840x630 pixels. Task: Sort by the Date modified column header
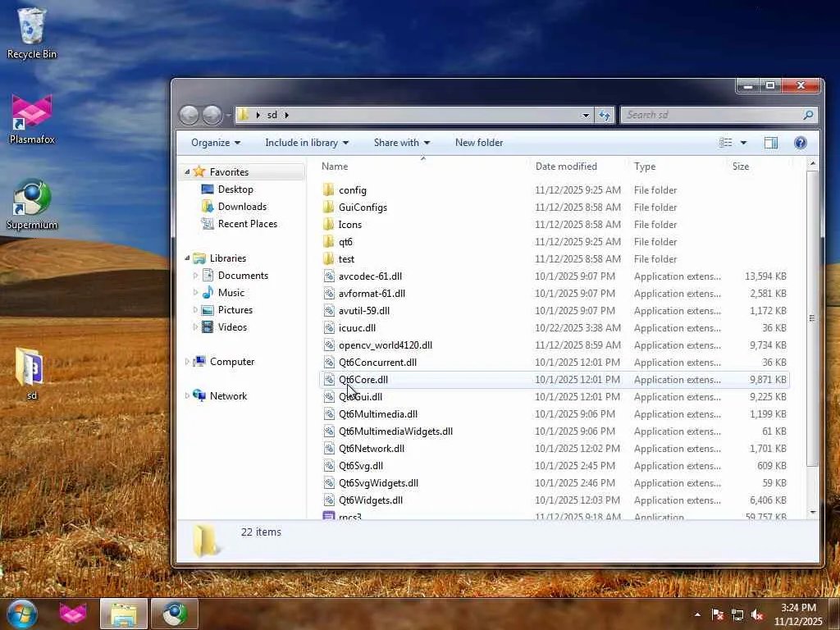tap(580, 167)
